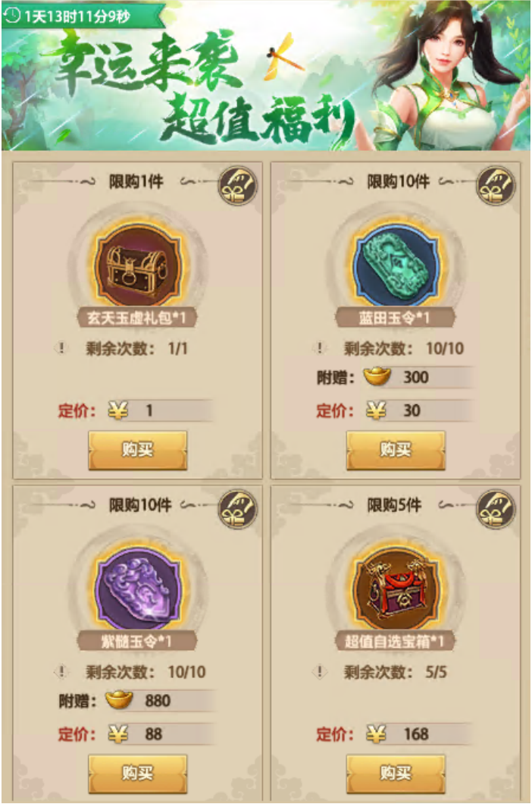Buy the 紫髓玉令 priced at 88
This screenshot has height=804, width=532.
[137, 773]
